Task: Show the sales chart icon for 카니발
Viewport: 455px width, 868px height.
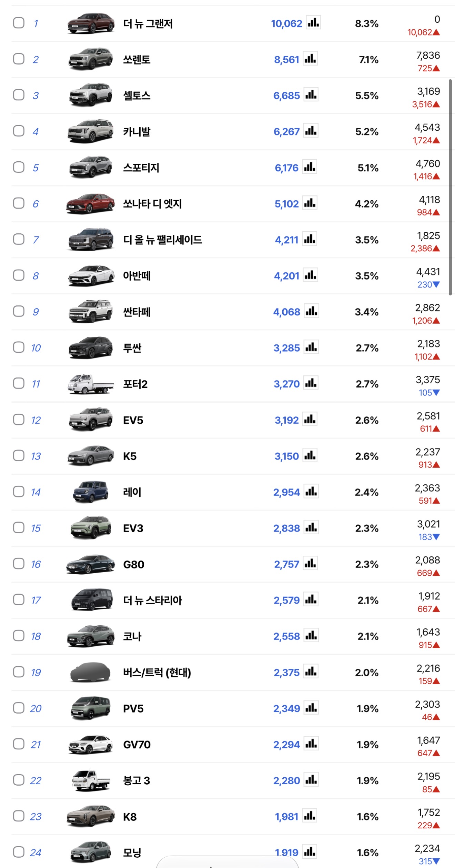Action: pyautogui.click(x=311, y=131)
